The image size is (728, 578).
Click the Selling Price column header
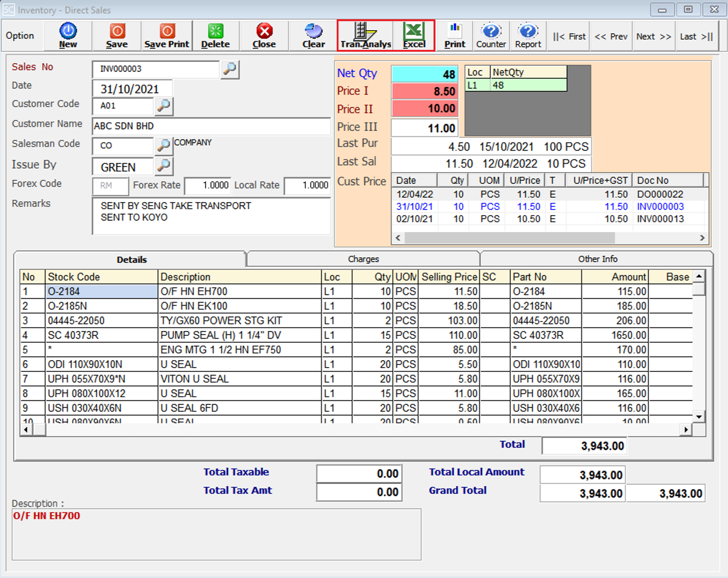pos(449,277)
